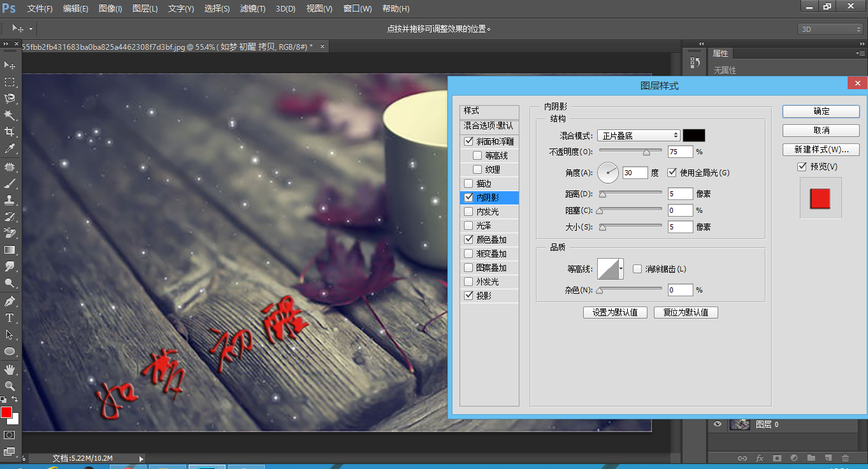Select the Eyedropper tool
Viewport: 868px width, 469px height.
pyautogui.click(x=10, y=148)
